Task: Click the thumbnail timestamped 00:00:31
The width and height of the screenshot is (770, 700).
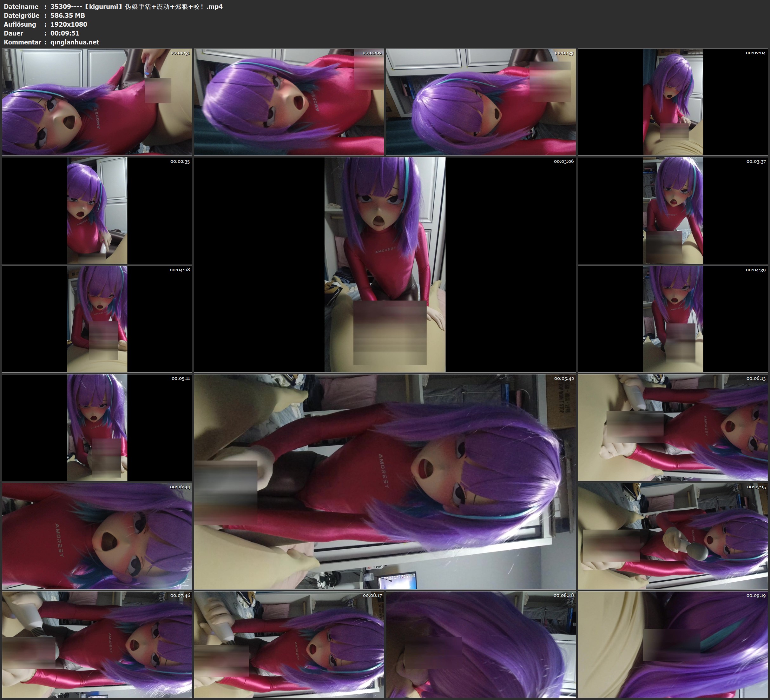Action: [97, 102]
